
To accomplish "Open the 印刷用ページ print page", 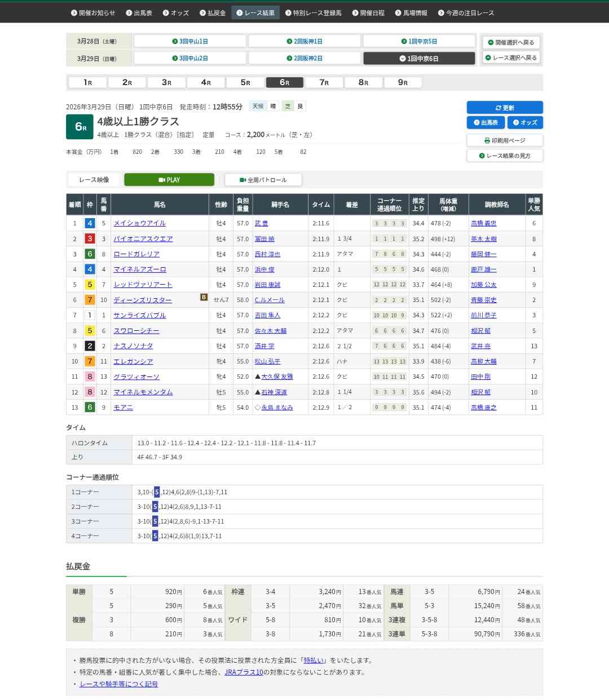I will coord(505,140).
